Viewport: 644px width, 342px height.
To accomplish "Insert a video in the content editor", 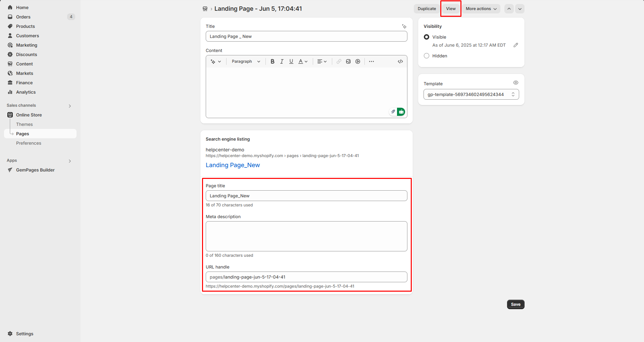I will (358, 61).
